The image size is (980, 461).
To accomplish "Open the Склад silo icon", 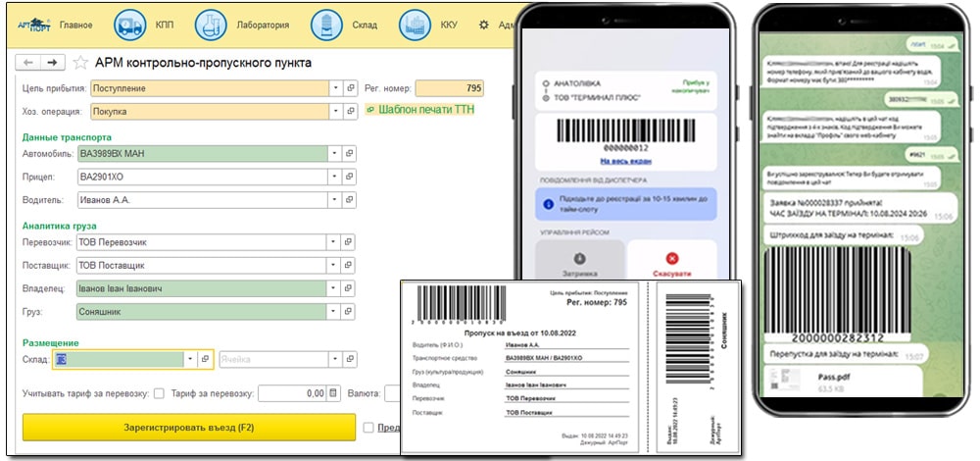I will pyautogui.click(x=327, y=26).
